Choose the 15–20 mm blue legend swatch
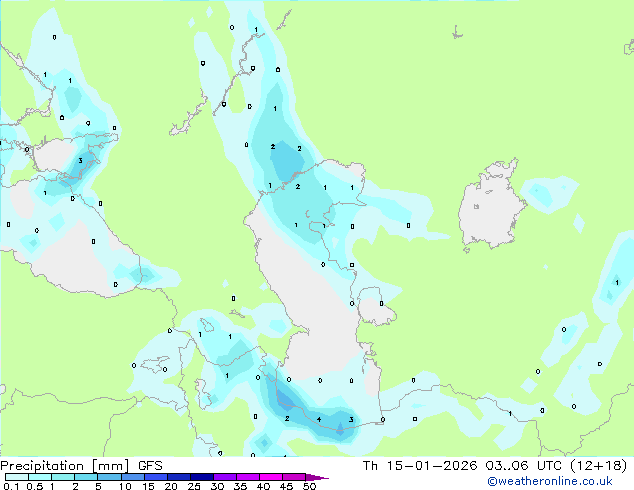The height and width of the screenshot is (490, 634). [x=155, y=477]
